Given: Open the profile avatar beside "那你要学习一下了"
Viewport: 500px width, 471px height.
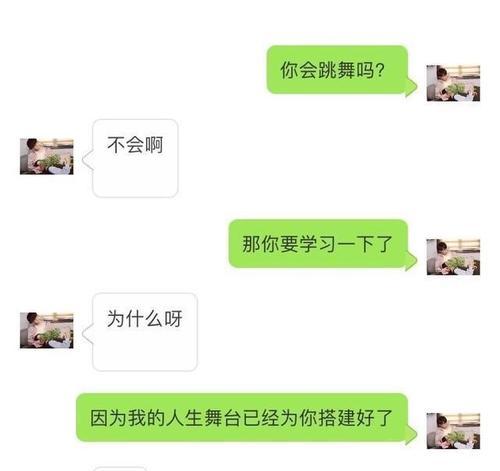Looking at the screenshot, I should pos(453,257).
